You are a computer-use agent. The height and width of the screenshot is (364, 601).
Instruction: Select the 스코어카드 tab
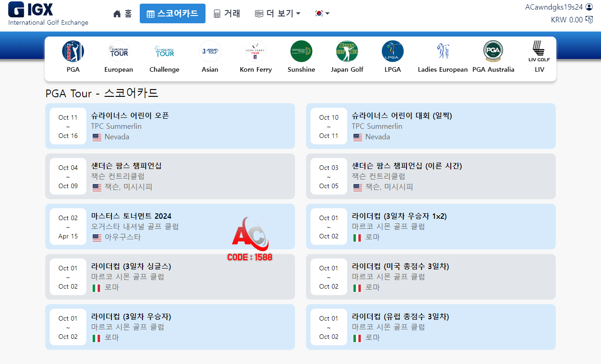pyautogui.click(x=173, y=14)
